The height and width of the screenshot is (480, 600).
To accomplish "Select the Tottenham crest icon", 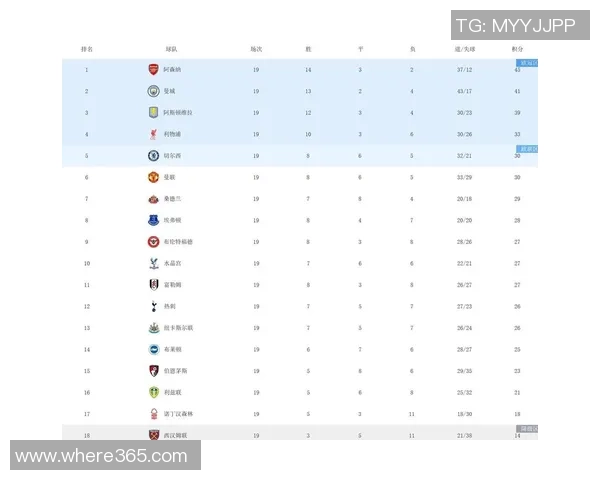I will (x=153, y=306).
